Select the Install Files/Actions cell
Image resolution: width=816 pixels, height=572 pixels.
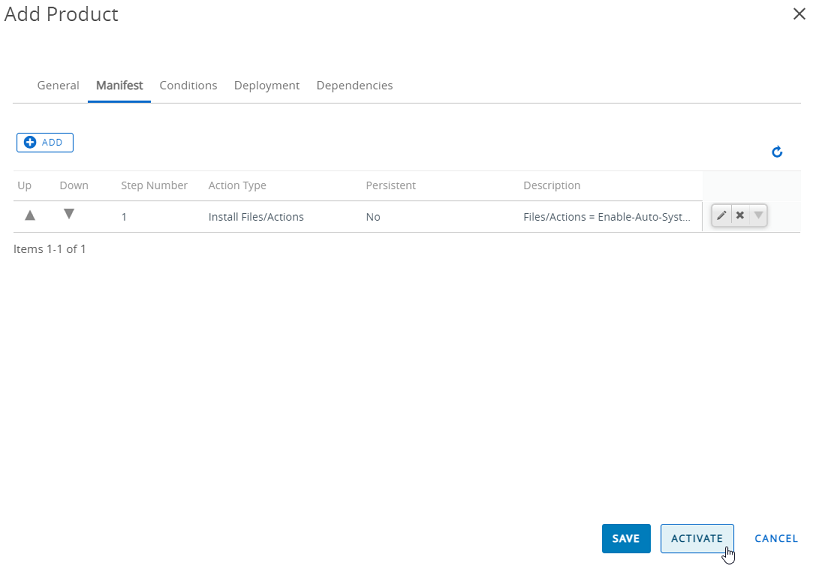click(x=256, y=217)
